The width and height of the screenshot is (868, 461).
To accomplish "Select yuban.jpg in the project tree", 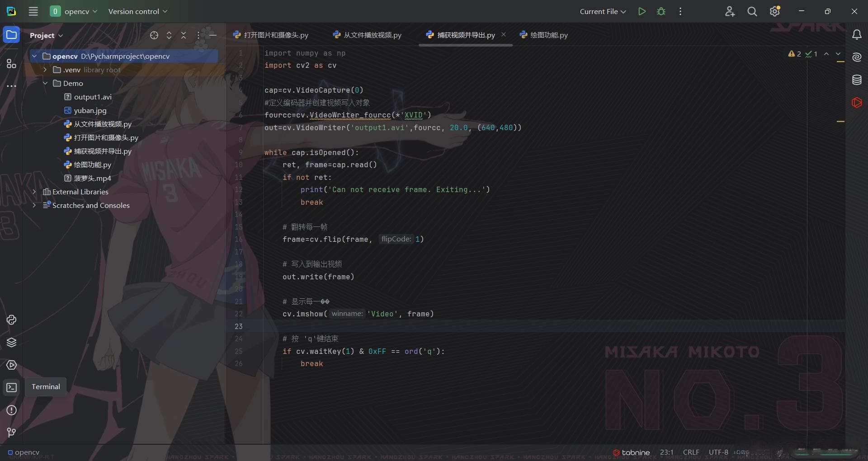I will click(x=85, y=110).
